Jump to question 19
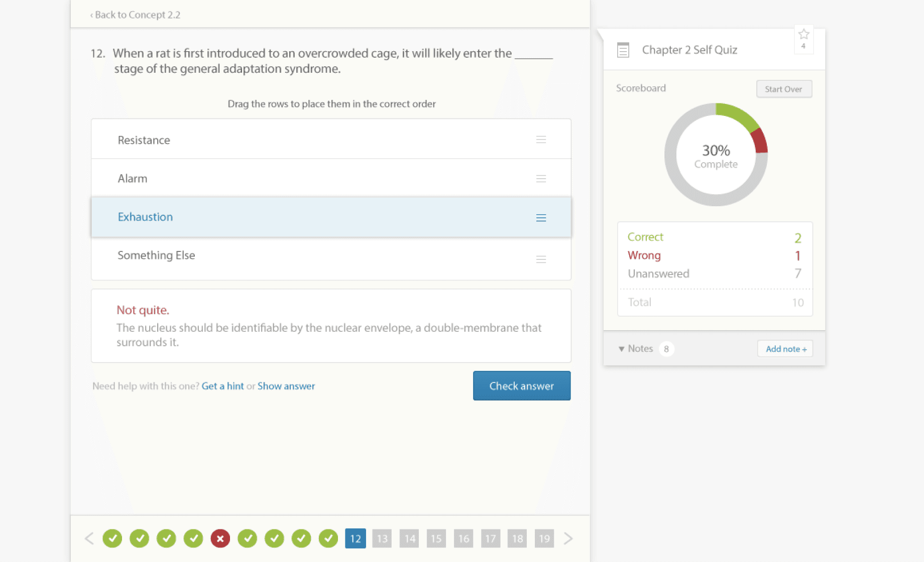This screenshot has width=924, height=562. point(544,538)
